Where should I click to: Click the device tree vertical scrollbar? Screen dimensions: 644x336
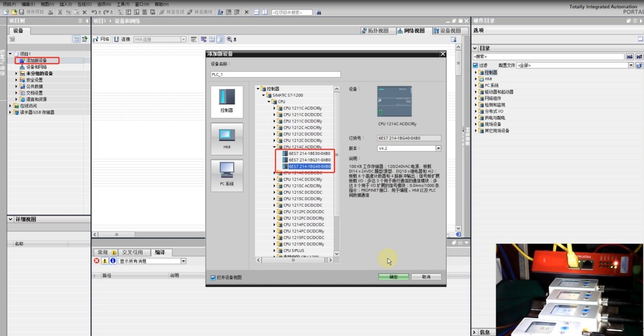click(336, 171)
